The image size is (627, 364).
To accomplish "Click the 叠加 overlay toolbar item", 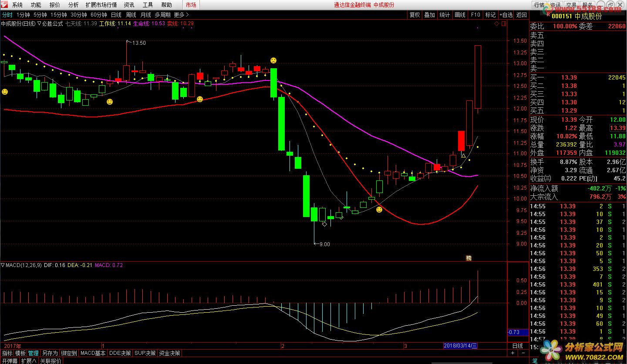I will [429, 15].
